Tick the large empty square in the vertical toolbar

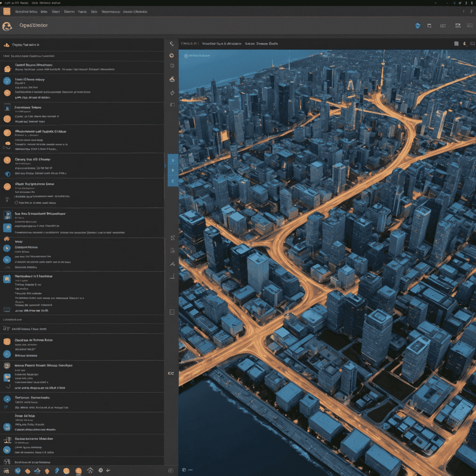coord(172,312)
